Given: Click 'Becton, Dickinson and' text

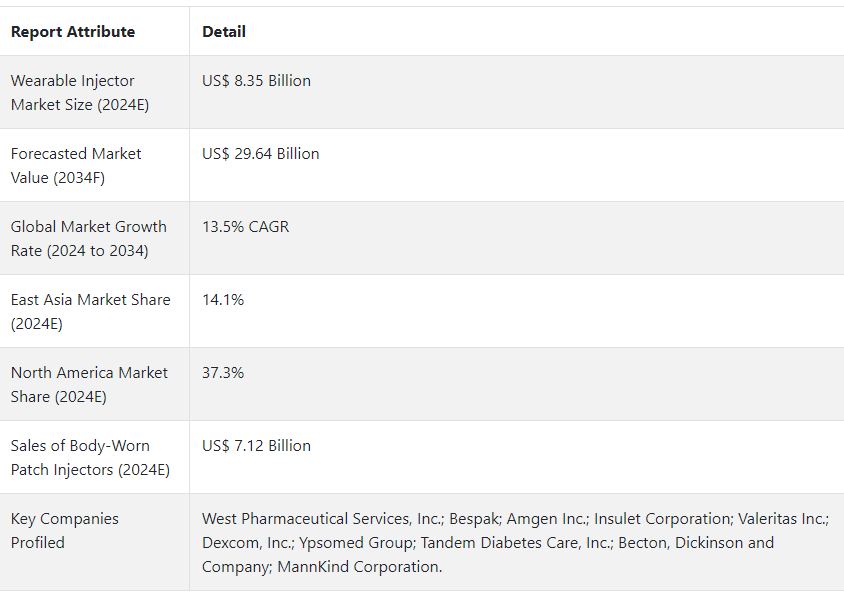Looking at the screenshot, I should (696, 543).
